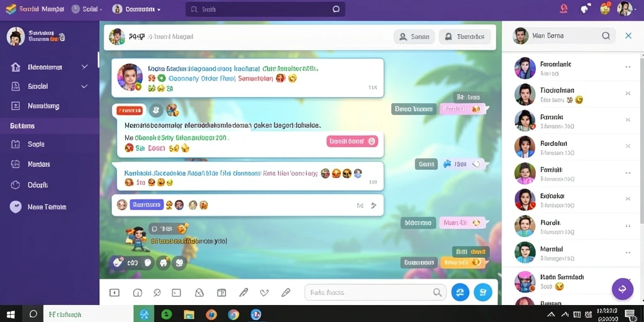The width and height of the screenshot is (644, 322).
Task: Click the Sanan button in chat header
Action: coord(414,36)
